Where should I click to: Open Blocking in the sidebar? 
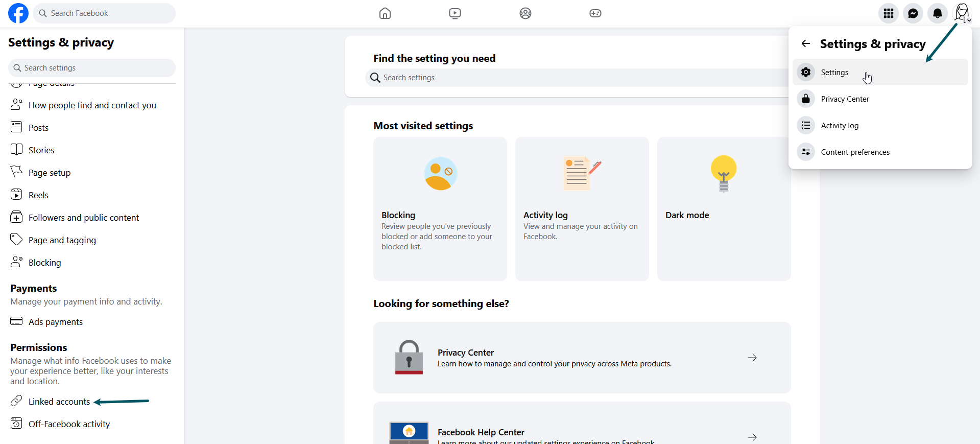click(x=92, y=263)
